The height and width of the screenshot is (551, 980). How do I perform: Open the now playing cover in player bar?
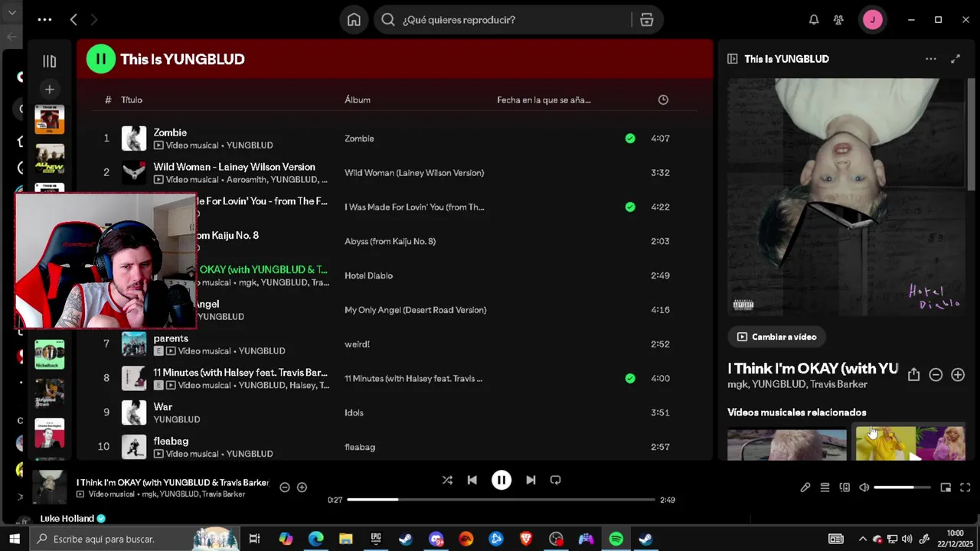pyautogui.click(x=48, y=487)
